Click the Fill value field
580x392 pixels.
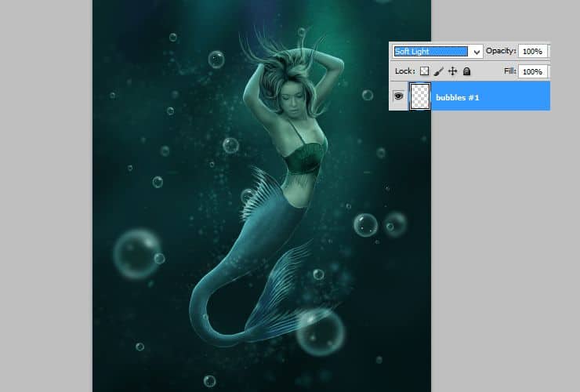[532, 71]
